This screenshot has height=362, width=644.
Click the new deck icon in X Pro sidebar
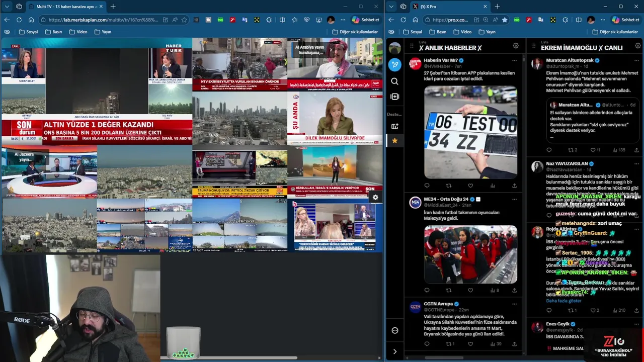click(395, 126)
